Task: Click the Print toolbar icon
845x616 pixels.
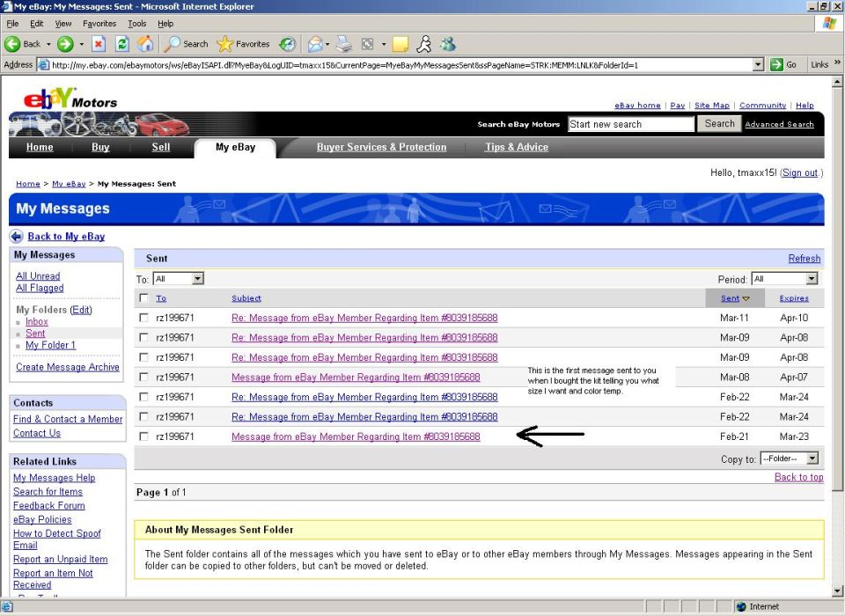Action: 344,44
